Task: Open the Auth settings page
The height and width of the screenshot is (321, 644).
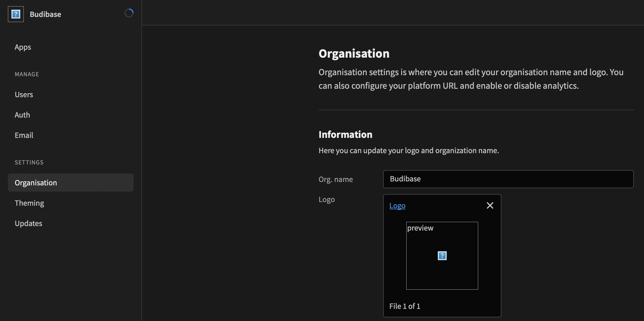Action: point(22,115)
